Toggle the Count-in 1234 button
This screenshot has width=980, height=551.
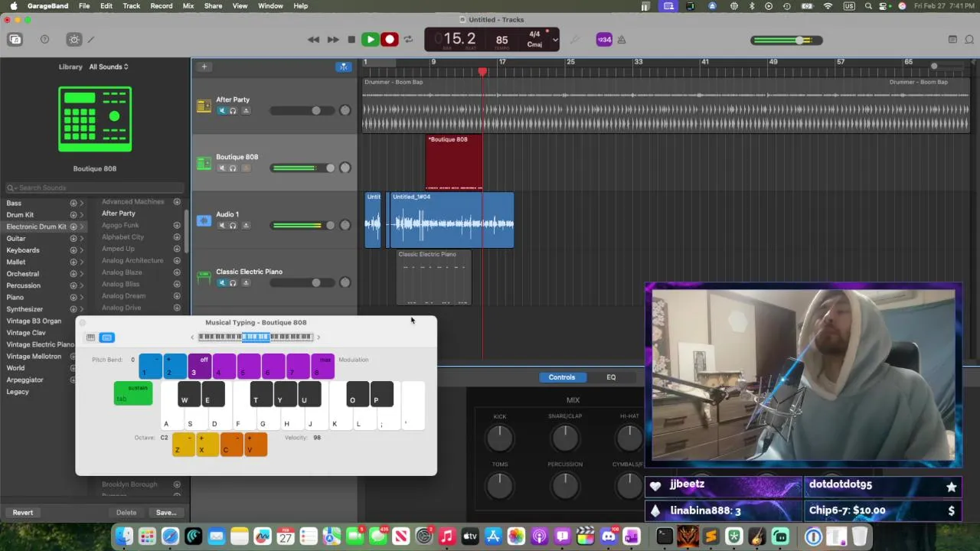(x=604, y=40)
